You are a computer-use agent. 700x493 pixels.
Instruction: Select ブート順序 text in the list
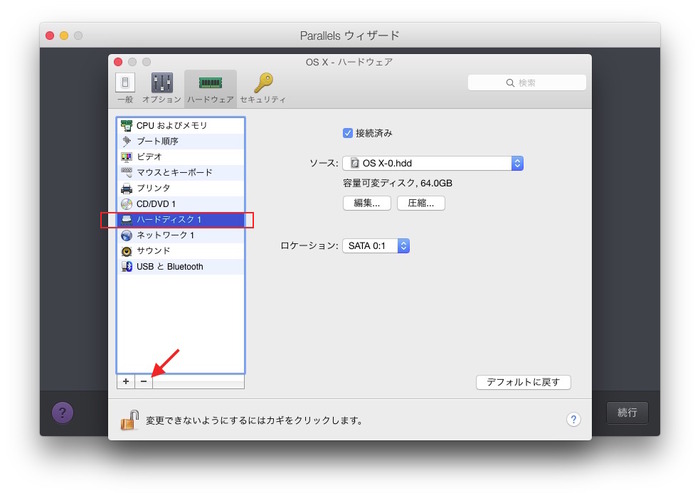[158, 141]
